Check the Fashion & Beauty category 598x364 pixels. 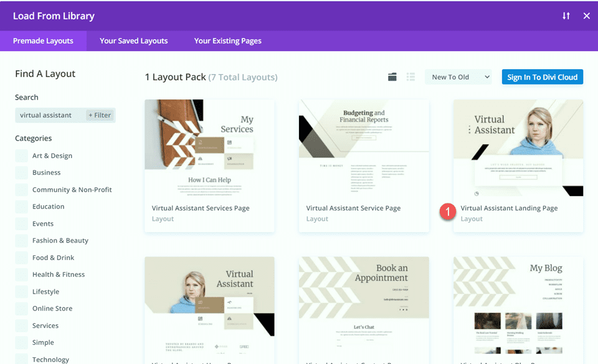point(21,241)
